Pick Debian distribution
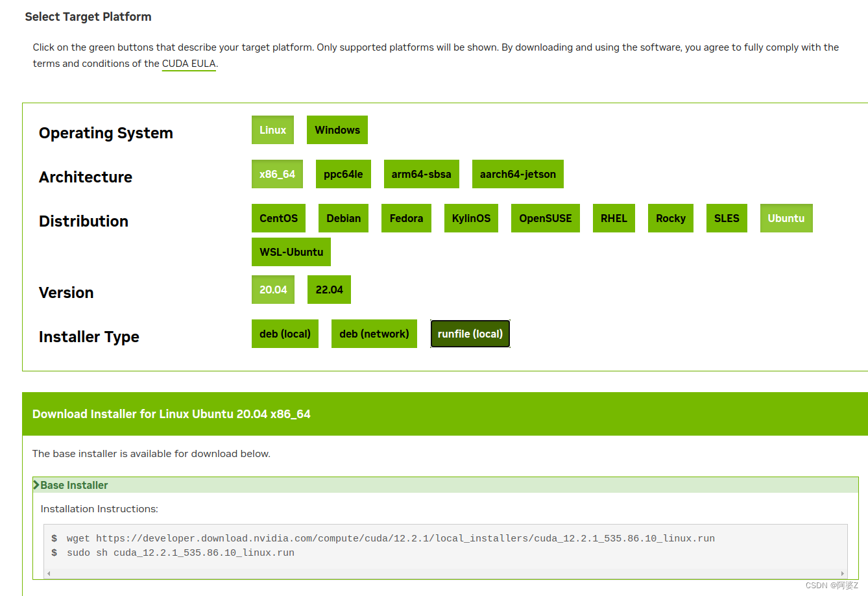The width and height of the screenshot is (868, 596). click(343, 218)
